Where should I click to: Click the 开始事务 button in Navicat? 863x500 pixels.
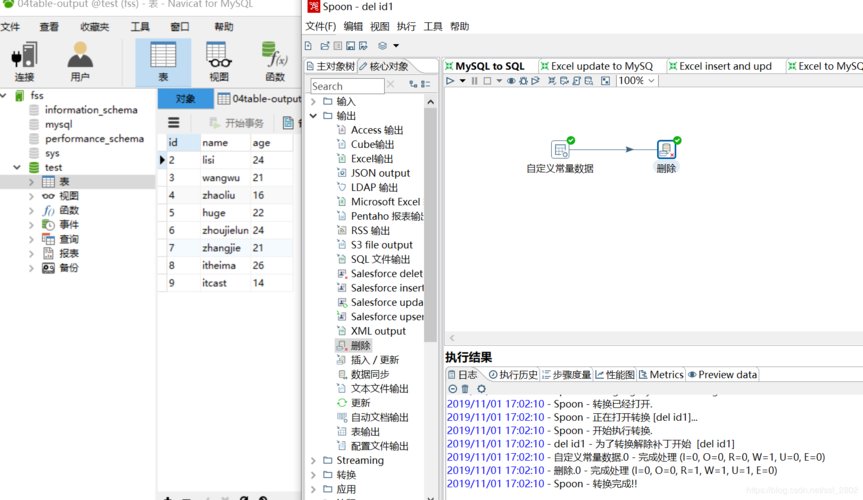[x=237, y=123]
